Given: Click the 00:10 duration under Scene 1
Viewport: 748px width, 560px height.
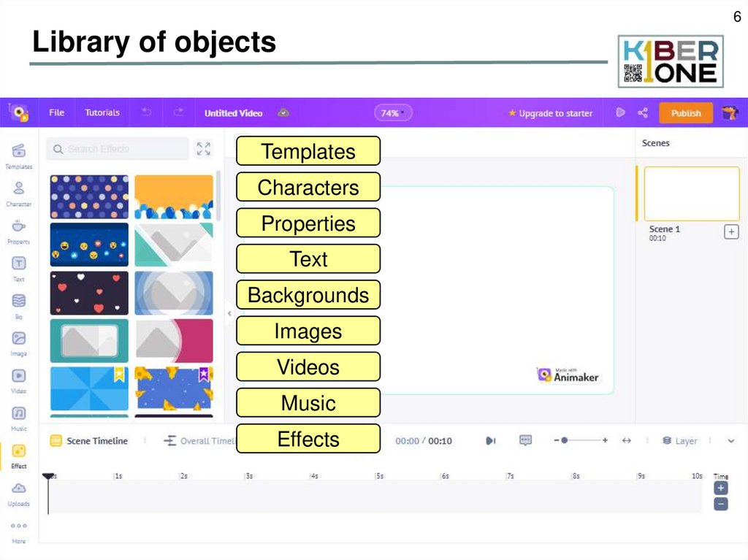Looking at the screenshot, I should (x=657, y=238).
